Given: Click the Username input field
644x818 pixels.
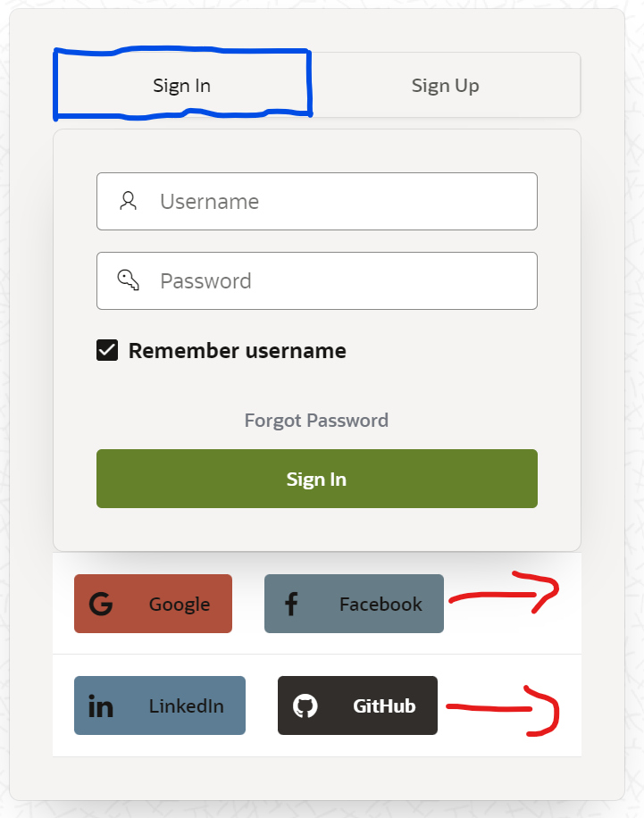Looking at the screenshot, I should tap(316, 201).
